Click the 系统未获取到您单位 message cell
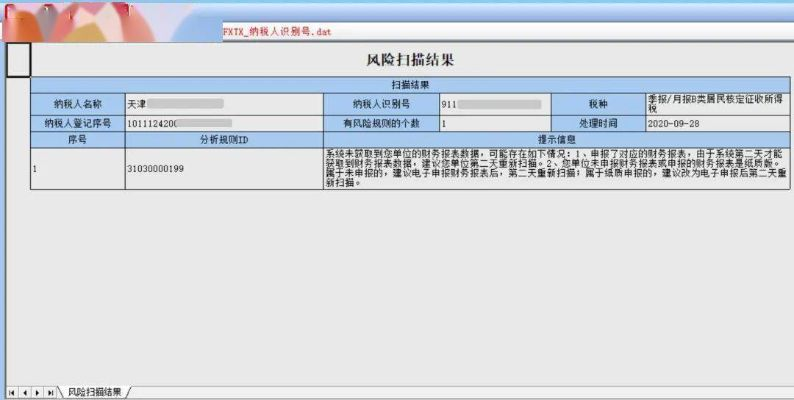Viewport: 794px width, 400px height. [x=557, y=169]
